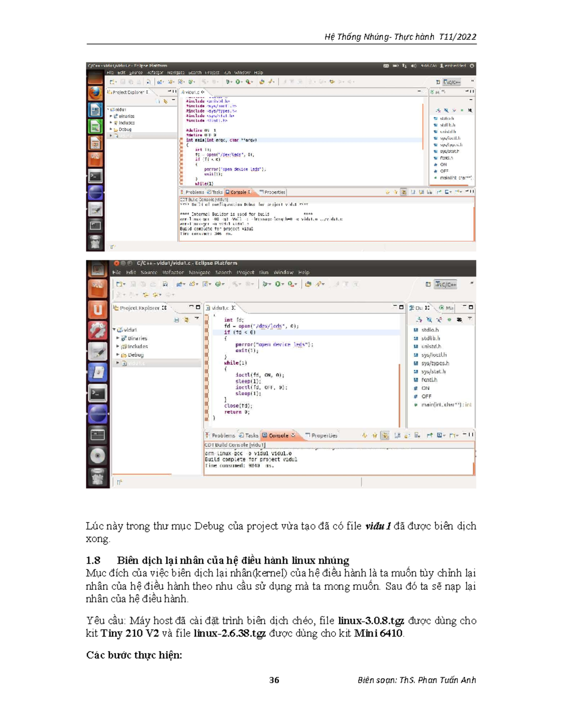Click Collapse All icon in lower Project Explorer

coord(176,320)
